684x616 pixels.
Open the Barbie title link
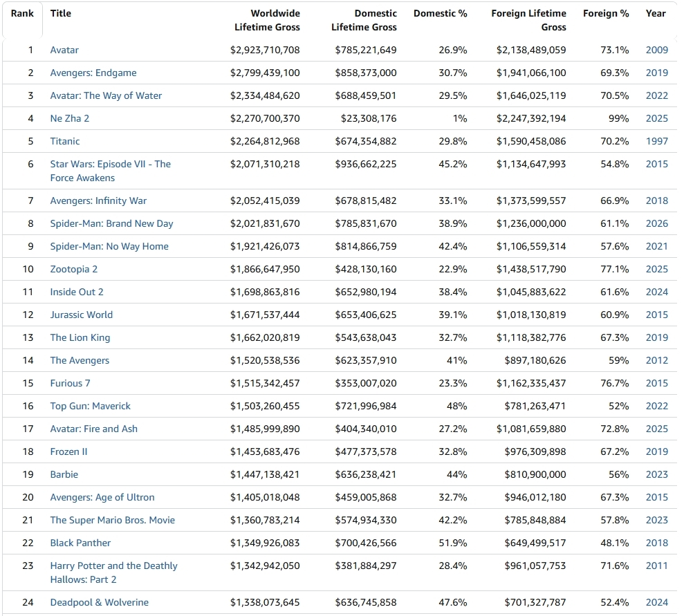[x=64, y=475]
